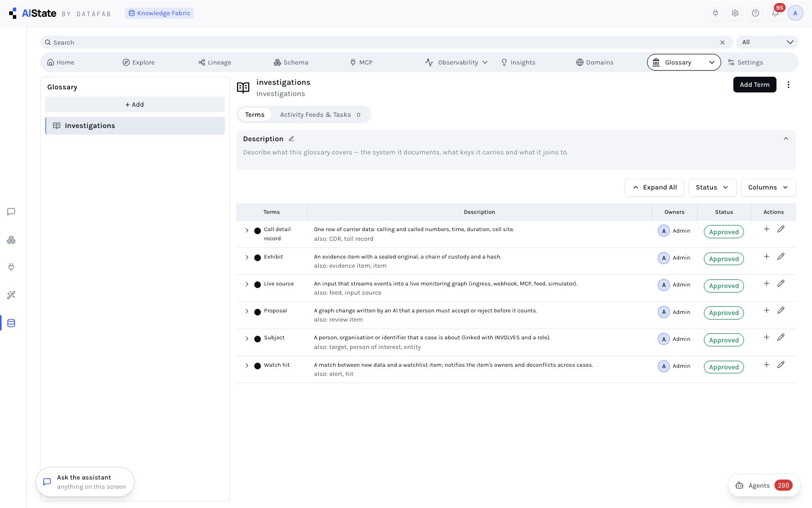Expand the Call detail record row

tap(247, 231)
